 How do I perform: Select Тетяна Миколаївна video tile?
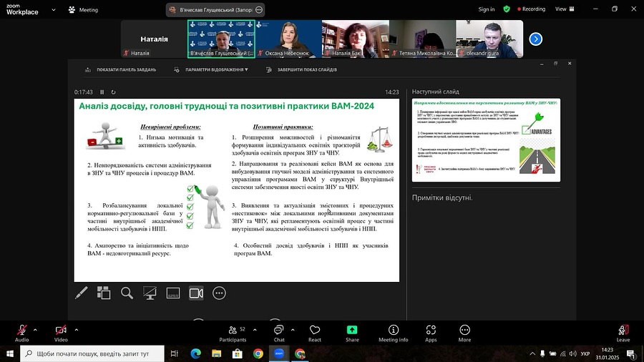point(422,39)
